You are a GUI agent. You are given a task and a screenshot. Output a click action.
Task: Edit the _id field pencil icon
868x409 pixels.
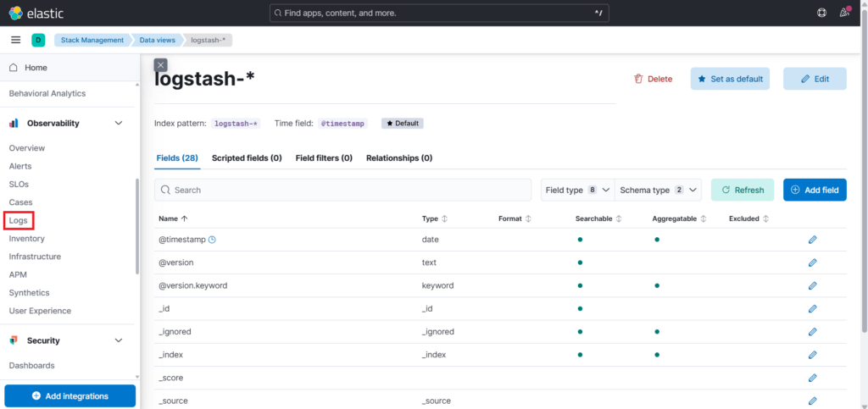[812, 308]
